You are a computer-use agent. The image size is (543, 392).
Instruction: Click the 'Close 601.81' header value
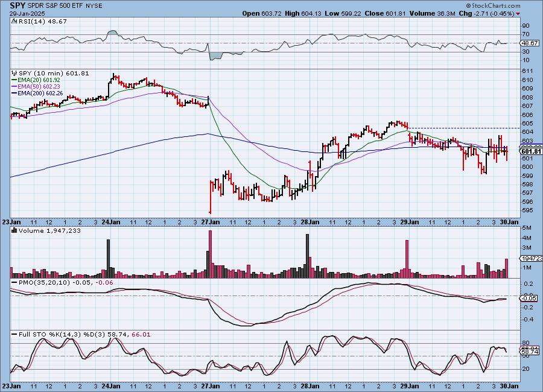(x=385, y=13)
